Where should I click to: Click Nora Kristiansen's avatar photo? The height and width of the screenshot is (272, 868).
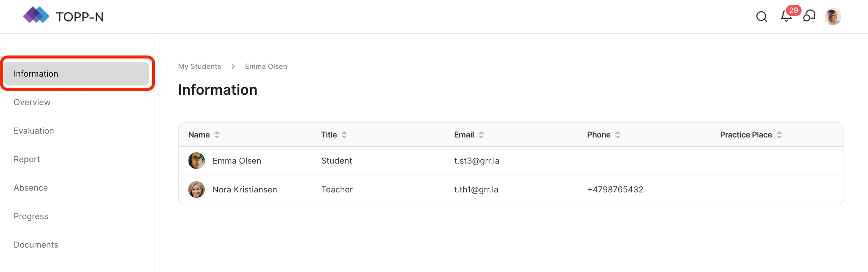(196, 189)
